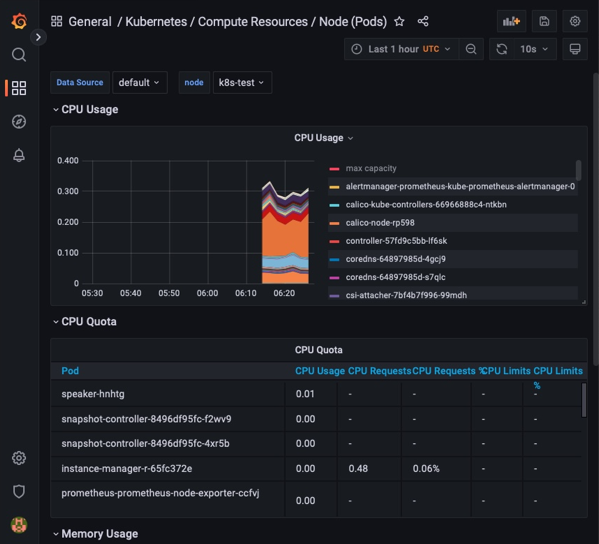Collapse the CPU Quota row
The width and height of the screenshot is (599, 544).
[85, 322]
